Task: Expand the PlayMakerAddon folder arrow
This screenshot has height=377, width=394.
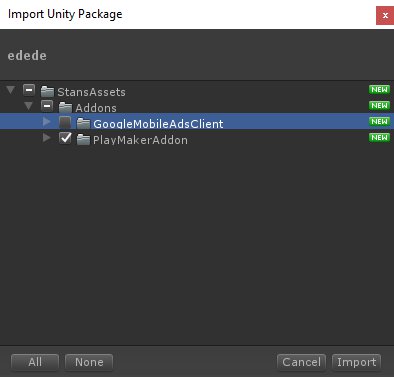Action: click(47, 138)
